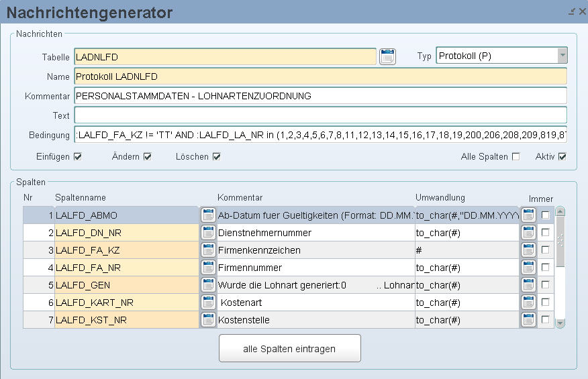Open Umwandlung icon in the Firmennummer row
588x379 pixels.
click(528, 267)
